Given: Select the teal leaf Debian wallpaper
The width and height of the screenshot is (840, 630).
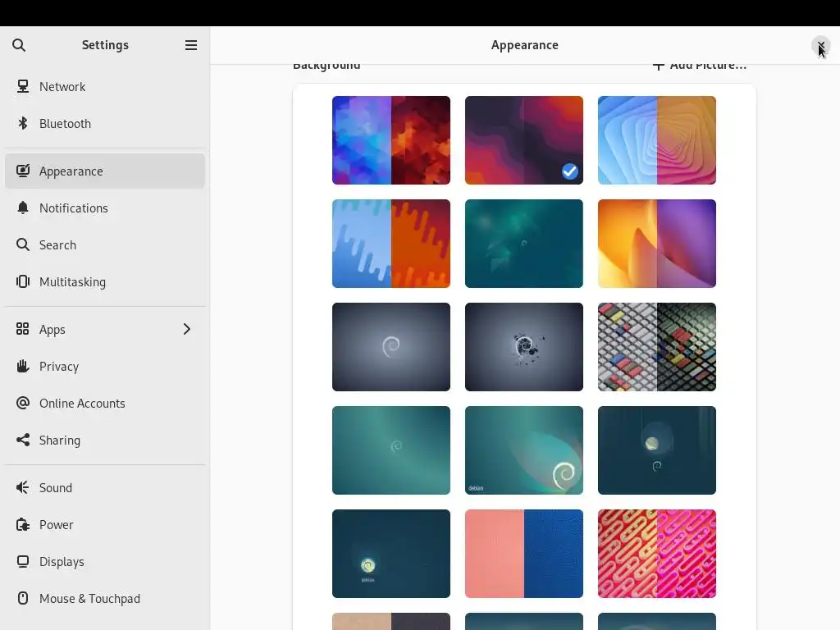Looking at the screenshot, I should pyautogui.click(x=524, y=244).
